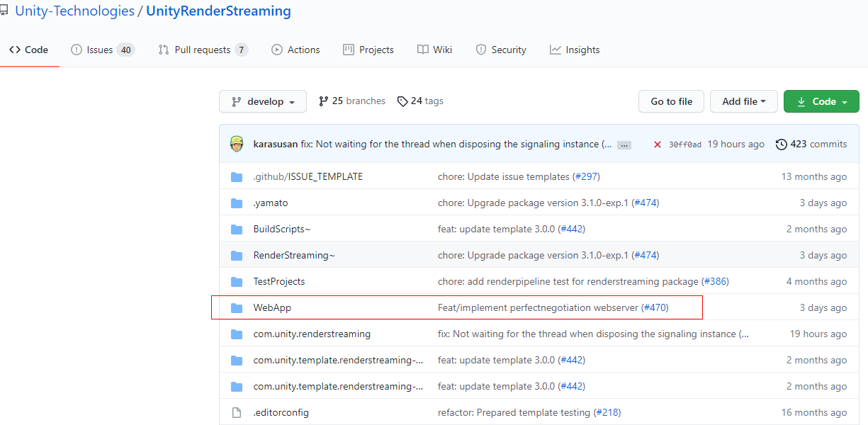The height and width of the screenshot is (425, 868).
Task: Expand the Add file dropdown
Action: [744, 101]
